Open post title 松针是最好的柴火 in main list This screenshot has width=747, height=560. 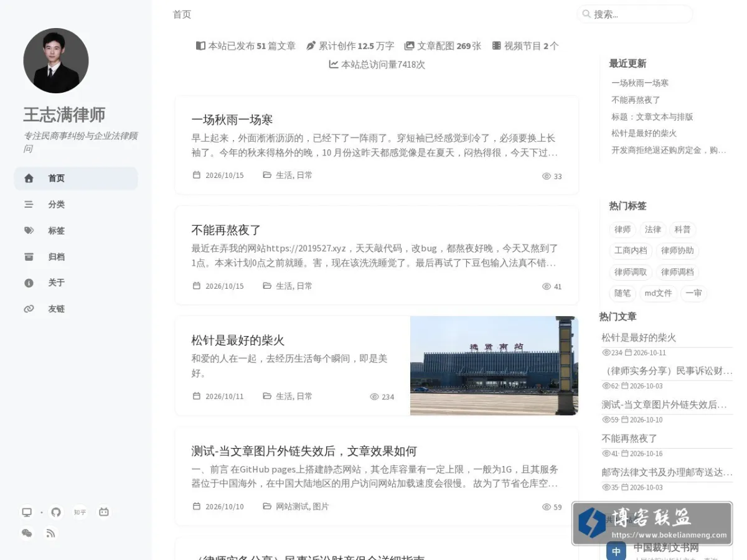coord(238,340)
